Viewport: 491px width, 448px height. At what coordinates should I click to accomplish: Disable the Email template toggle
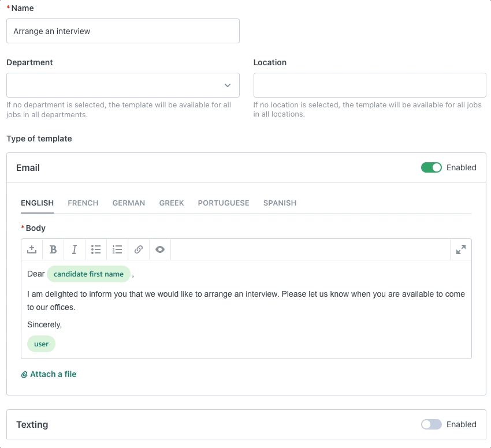[431, 167]
